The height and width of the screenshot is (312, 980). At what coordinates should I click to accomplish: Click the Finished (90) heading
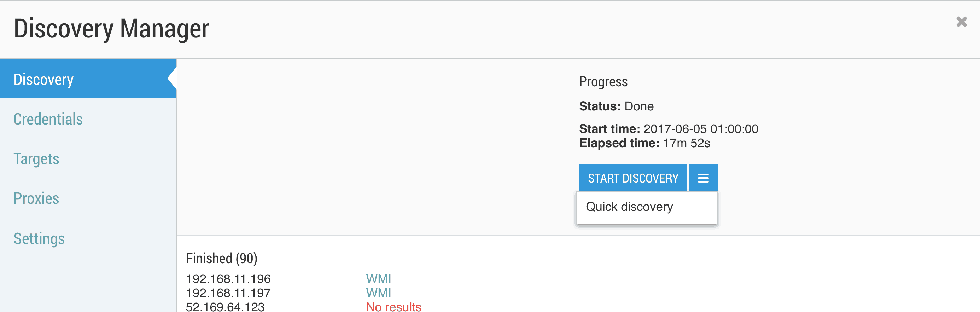pos(222,259)
